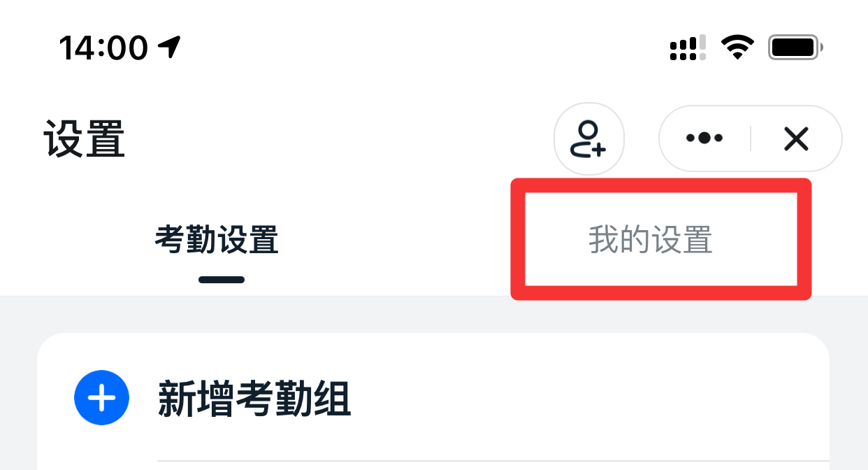Tap the blue plus circle icon
868x470 pixels.
[x=102, y=398]
